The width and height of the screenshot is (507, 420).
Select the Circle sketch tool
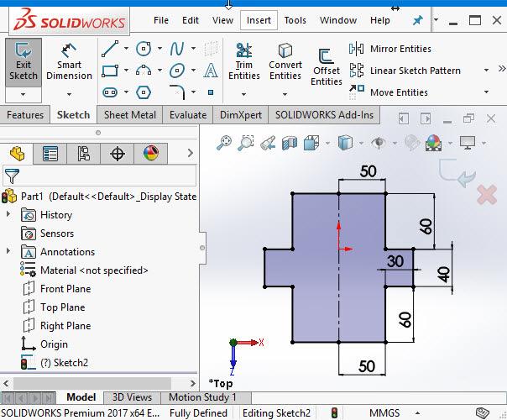(144, 49)
